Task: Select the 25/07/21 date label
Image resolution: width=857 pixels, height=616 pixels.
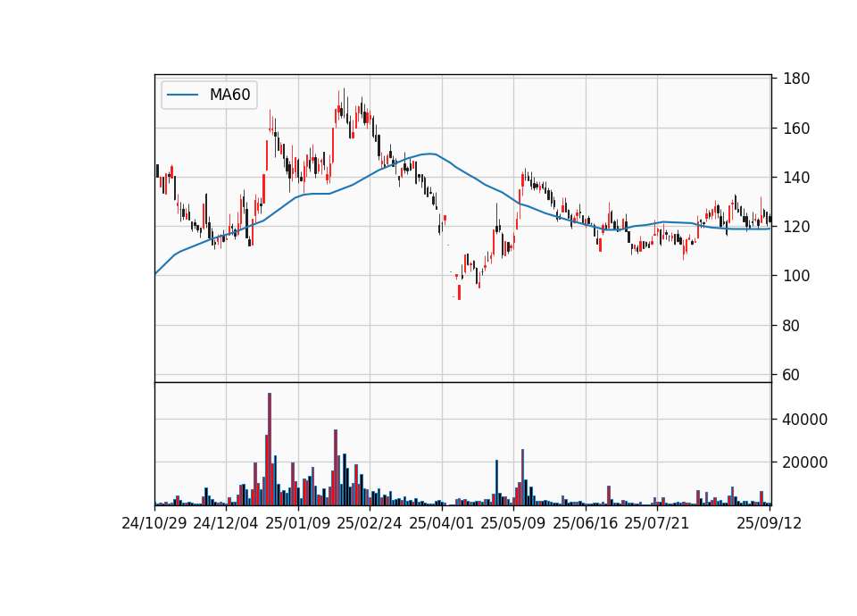Action: [656, 523]
